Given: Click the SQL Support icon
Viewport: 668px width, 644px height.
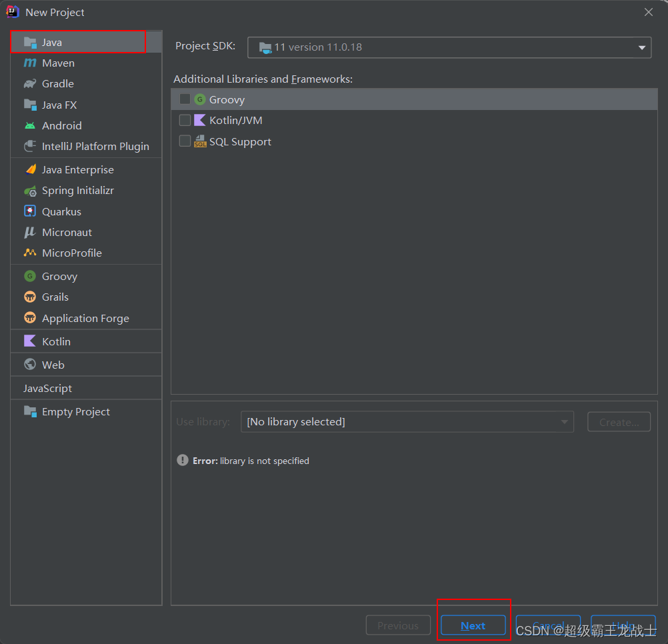Looking at the screenshot, I should pyautogui.click(x=200, y=141).
